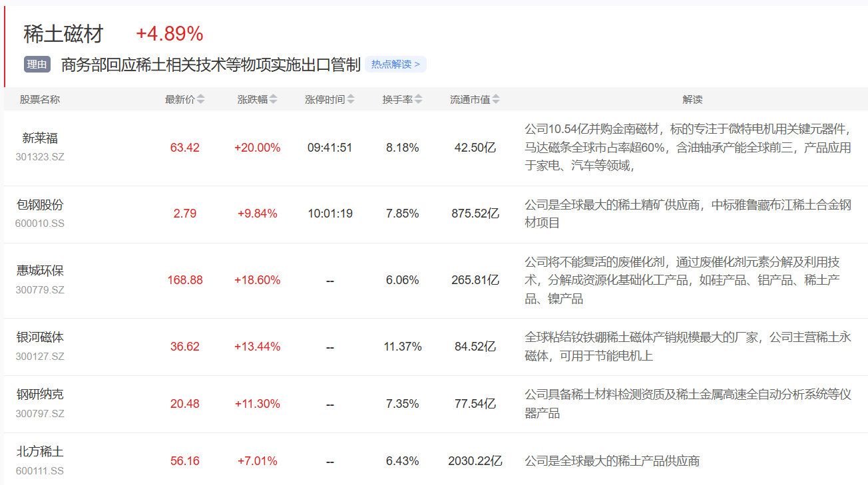Screen dimensions: 868x485
Task: Click the 理由 badge
Action: (37, 65)
